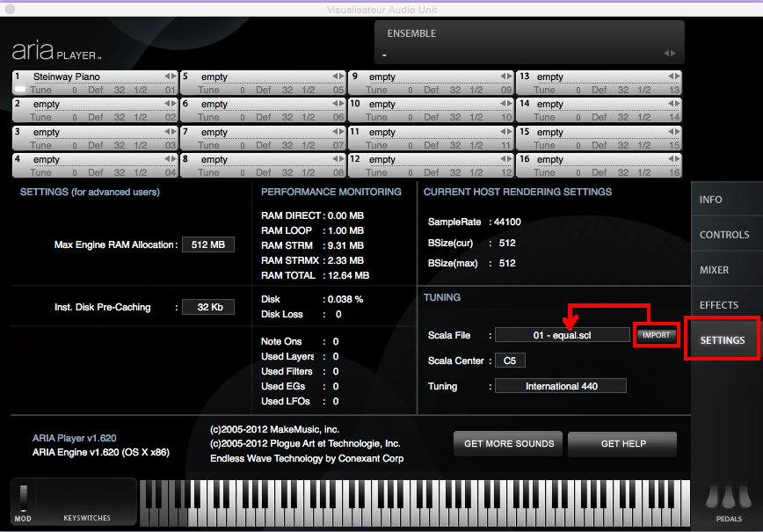Select the Effects tab
Viewport: 763px width, 532px height.
pyautogui.click(x=718, y=305)
